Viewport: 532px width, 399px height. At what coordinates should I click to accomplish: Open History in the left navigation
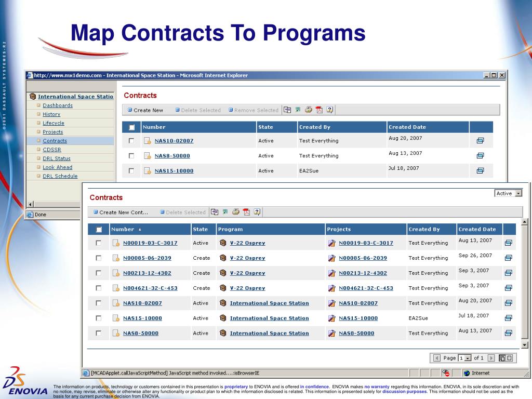coord(51,114)
